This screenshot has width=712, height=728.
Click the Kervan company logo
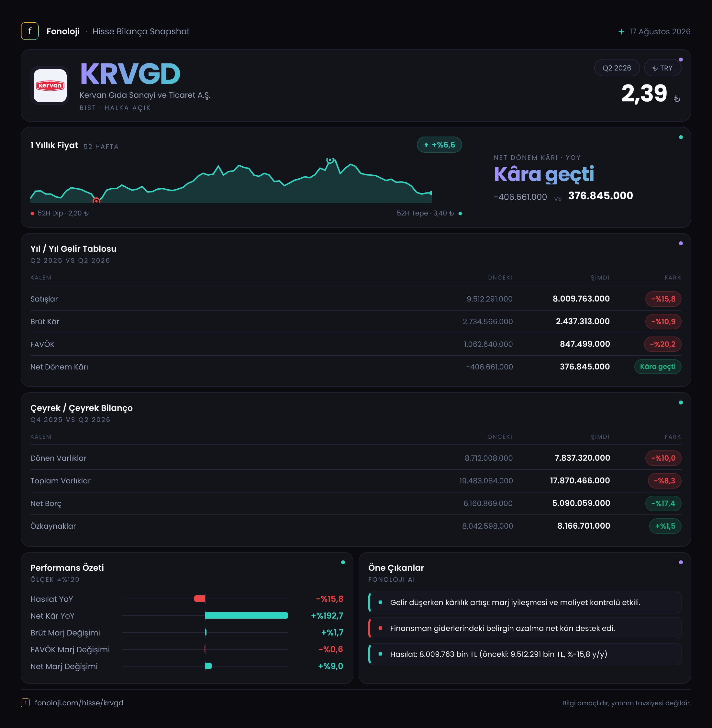(x=50, y=86)
